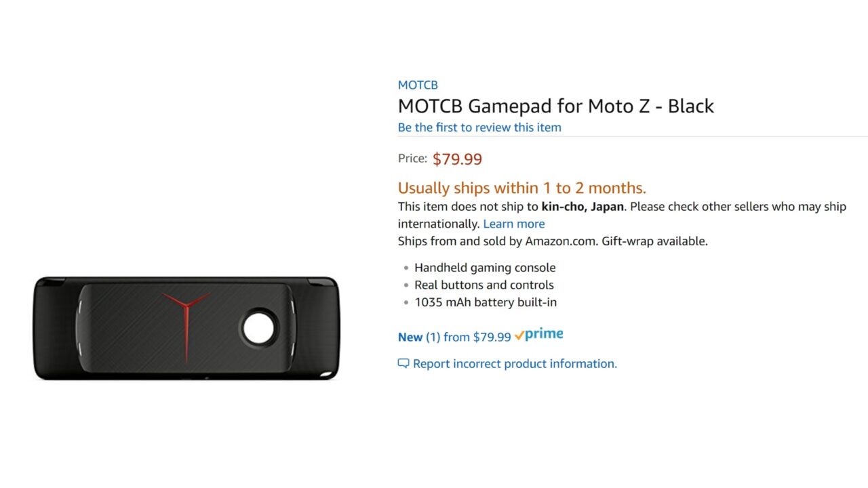Click the 'Real buttons and controls' bullet

click(484, 285)
